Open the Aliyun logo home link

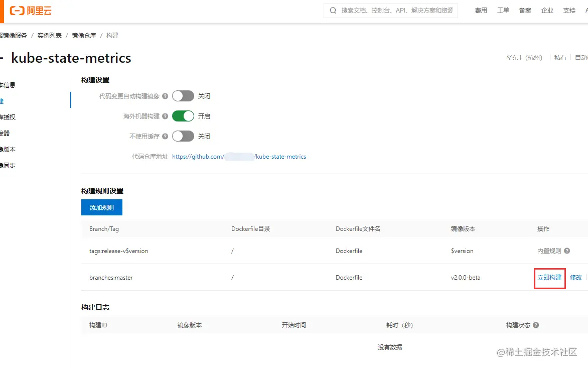pos(31,11)
